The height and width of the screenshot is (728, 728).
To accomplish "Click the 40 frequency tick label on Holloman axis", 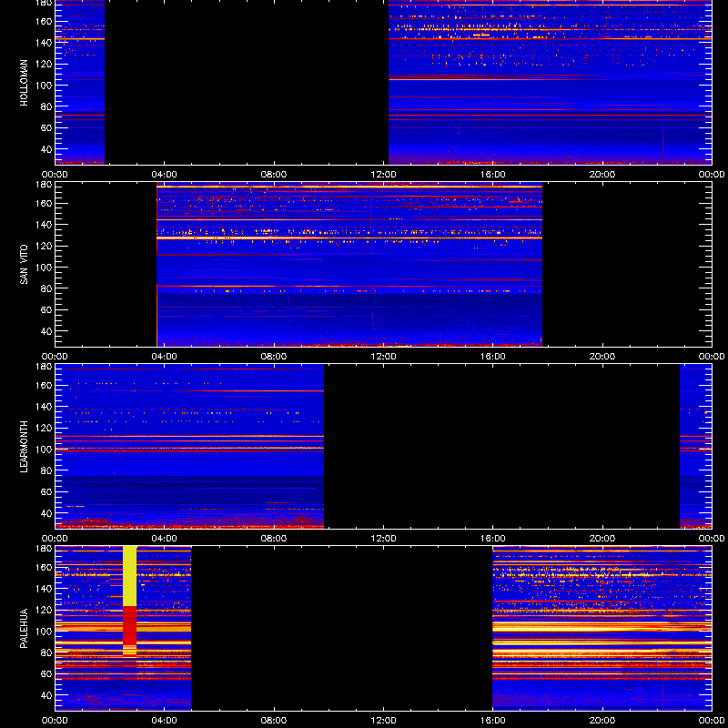I will (48, 149).
